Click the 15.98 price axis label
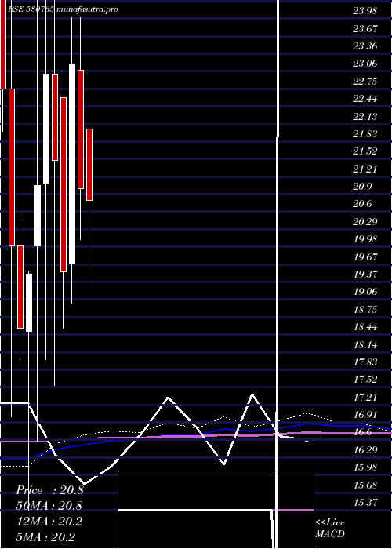The image size is (392, 549). coord(365,467)
